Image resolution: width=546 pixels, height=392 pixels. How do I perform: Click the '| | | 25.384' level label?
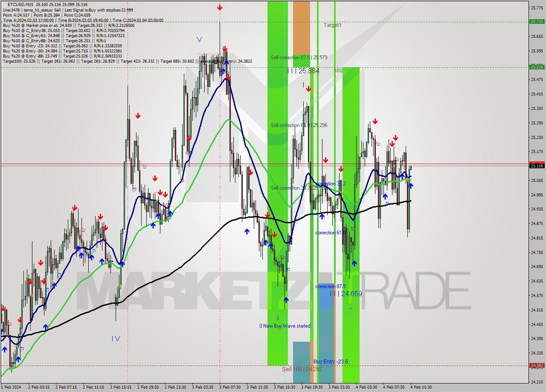[303, 71]
